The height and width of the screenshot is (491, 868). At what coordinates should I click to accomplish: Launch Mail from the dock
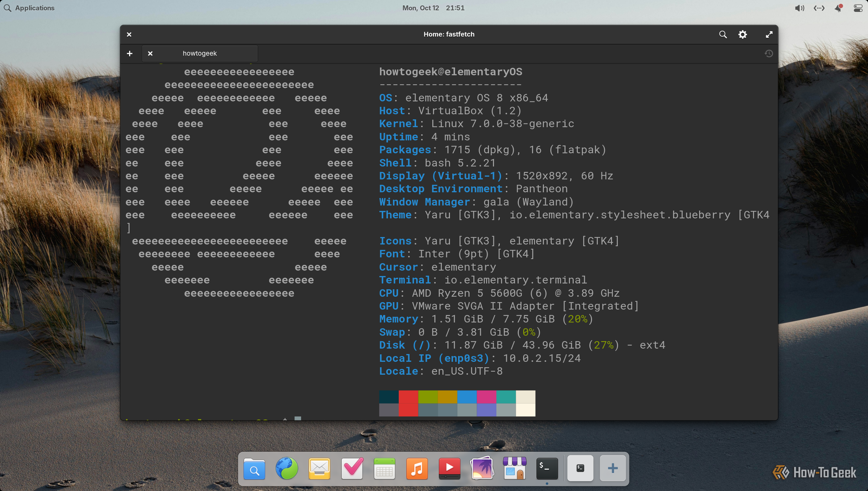click(x=319, y=469)
